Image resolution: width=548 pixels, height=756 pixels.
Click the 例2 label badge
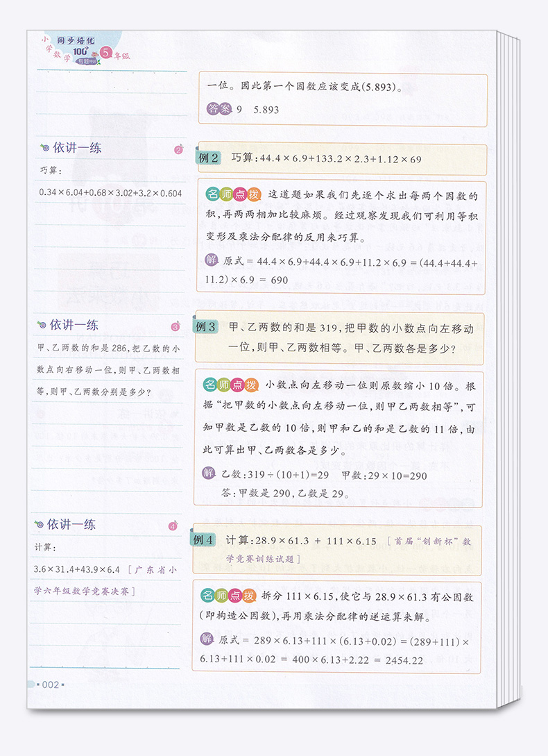pyautogui.click(x=209, y=158)
